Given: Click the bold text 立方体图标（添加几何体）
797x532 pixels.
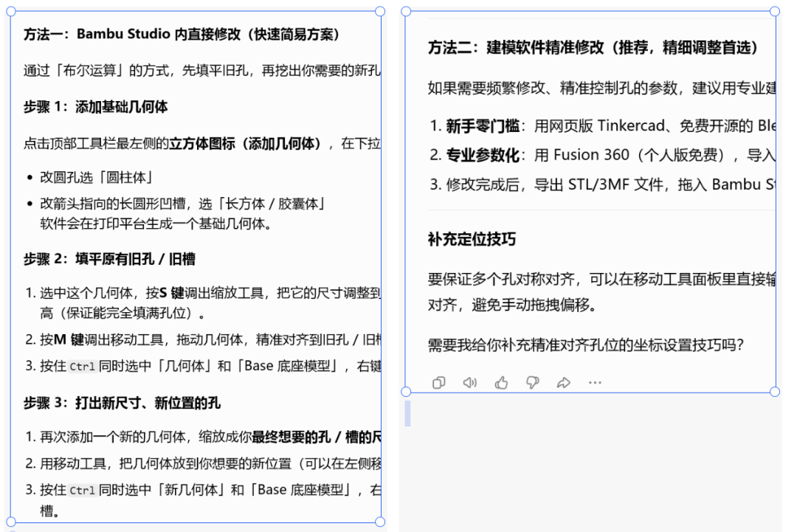Looking at the screenshot, I should coord(245,144).
